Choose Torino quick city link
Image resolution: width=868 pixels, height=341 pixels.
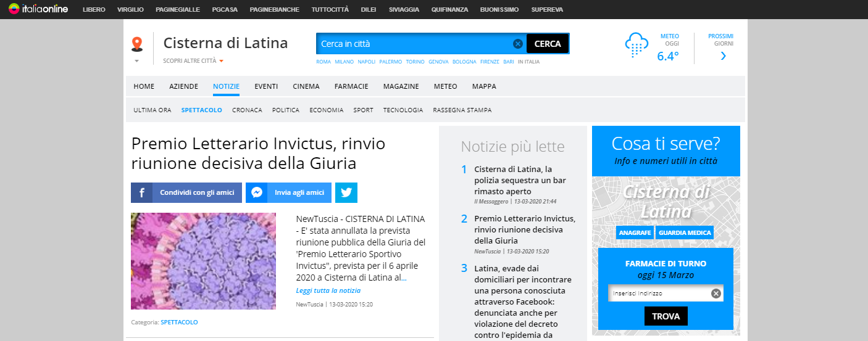coord(415,62)
